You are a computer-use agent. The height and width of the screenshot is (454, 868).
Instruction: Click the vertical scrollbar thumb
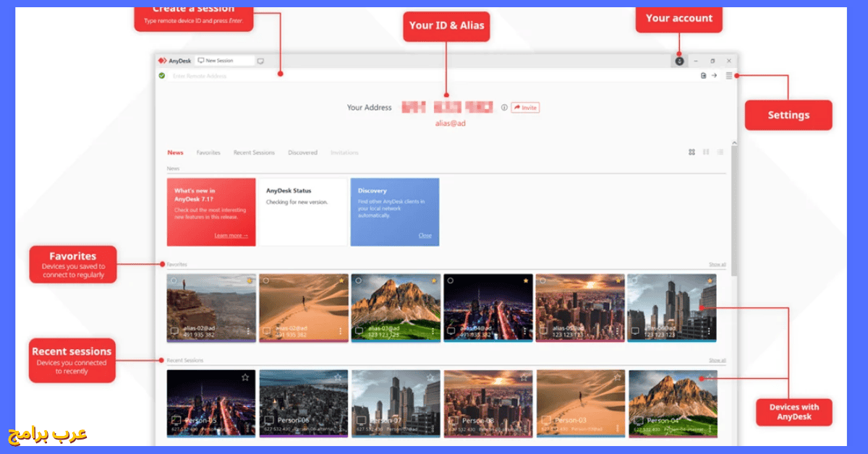[x=733, y=212]
